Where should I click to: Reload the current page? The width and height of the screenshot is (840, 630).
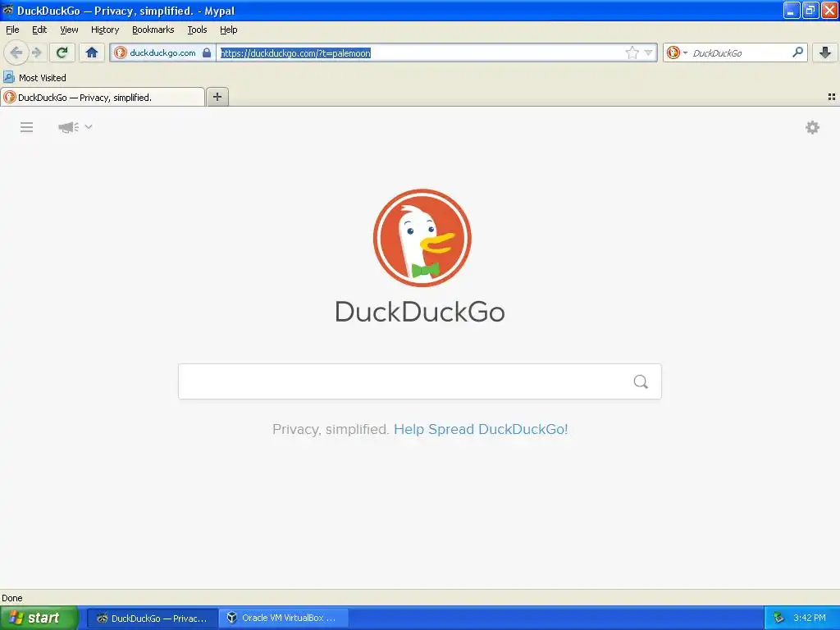[62, 52]
